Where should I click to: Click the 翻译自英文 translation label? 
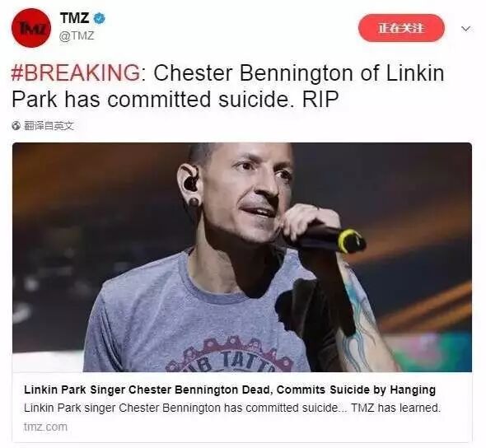coord(49,126)
